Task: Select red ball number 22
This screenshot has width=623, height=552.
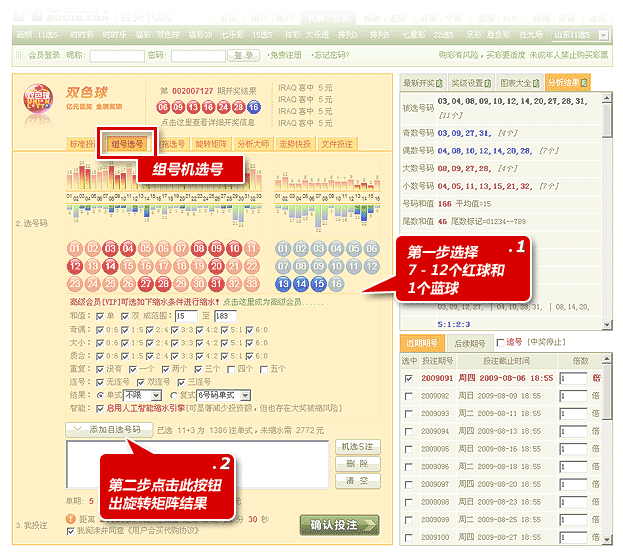Action: [252, 266]
